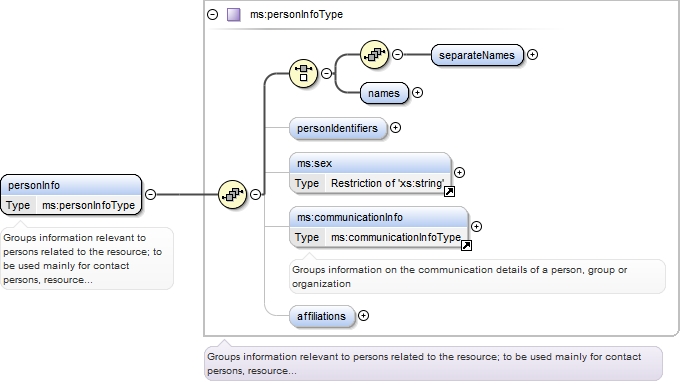Viewport: 681px width, 384px height.
Task: Click the ms:personInfoType title text
Action: click(x=297, y=14)
